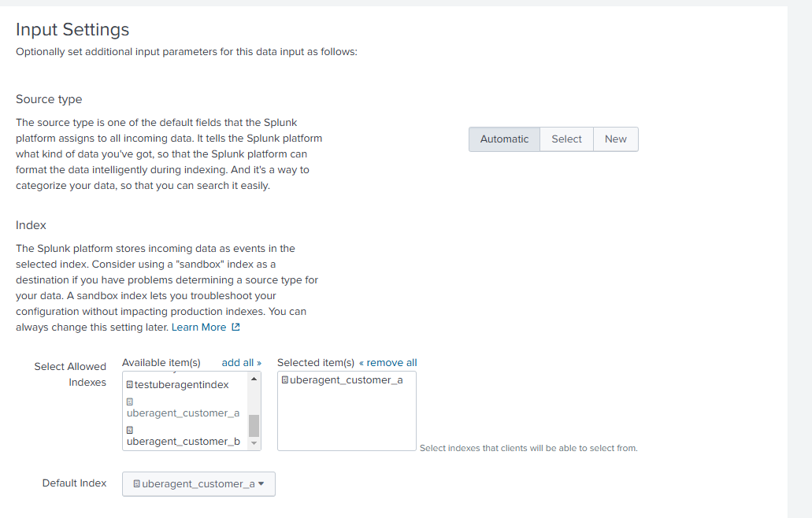Click the scroll-down arrow on the available list
This screenshot has height=518, width=812.
[253, 443]
